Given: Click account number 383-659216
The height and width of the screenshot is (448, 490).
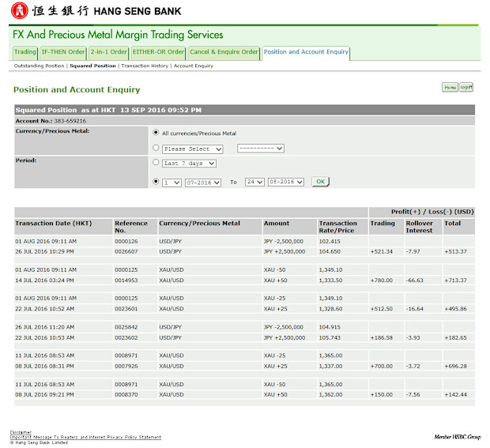Looking at the screenshot, I should click(x=70, y=121).
